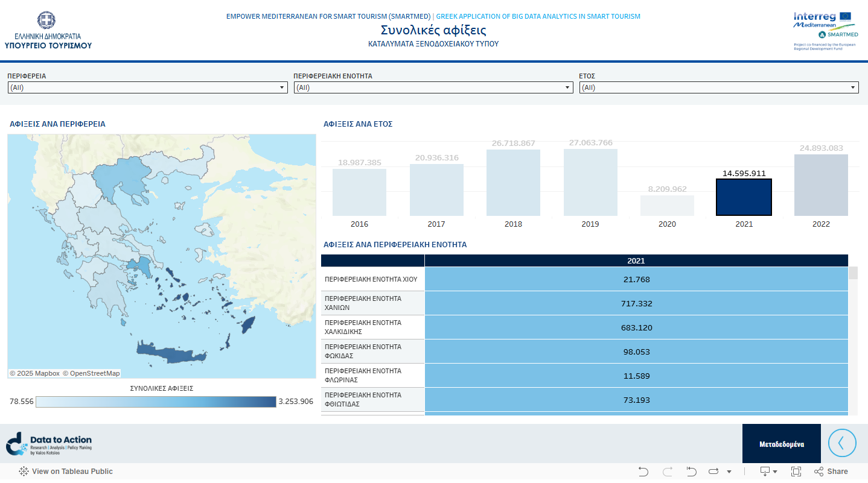868x483 pixels.
Task: Click the Μεταδεδομένα button
Action: 781,444
